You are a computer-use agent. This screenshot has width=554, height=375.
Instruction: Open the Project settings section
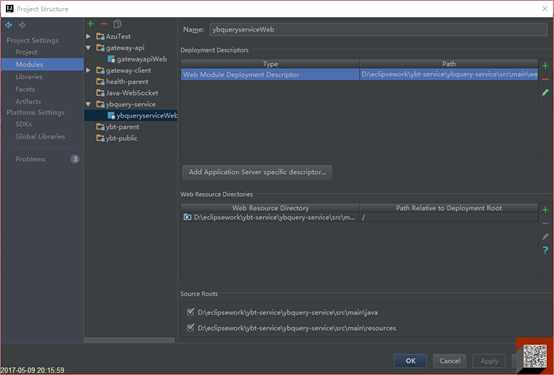(26, 52)
